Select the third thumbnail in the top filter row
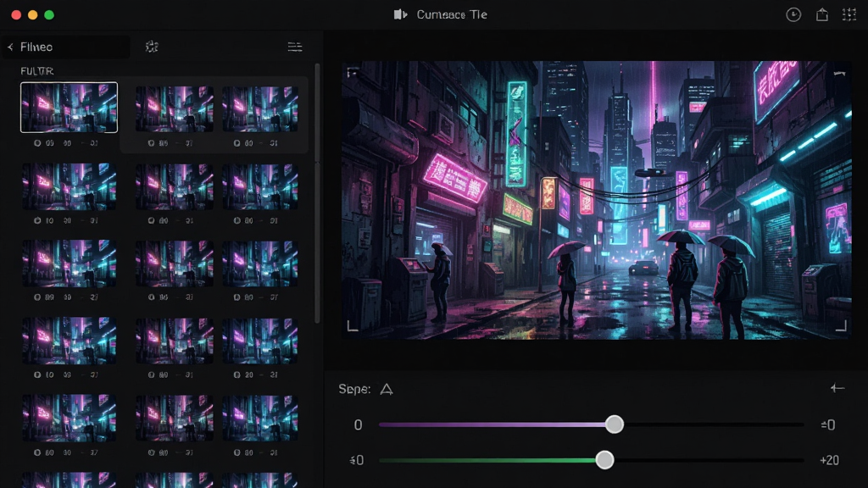This screenshot has width=868, height=488. tap(260, 109)
